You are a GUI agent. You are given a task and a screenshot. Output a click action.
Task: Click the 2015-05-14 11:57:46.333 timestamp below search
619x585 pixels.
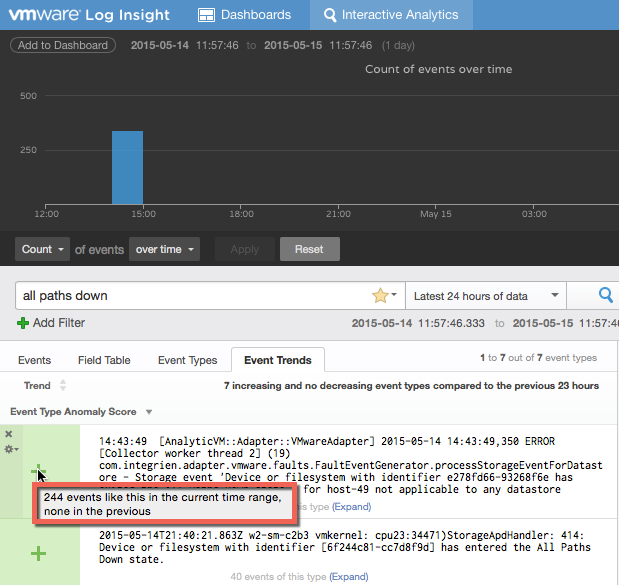click(418, 323)
